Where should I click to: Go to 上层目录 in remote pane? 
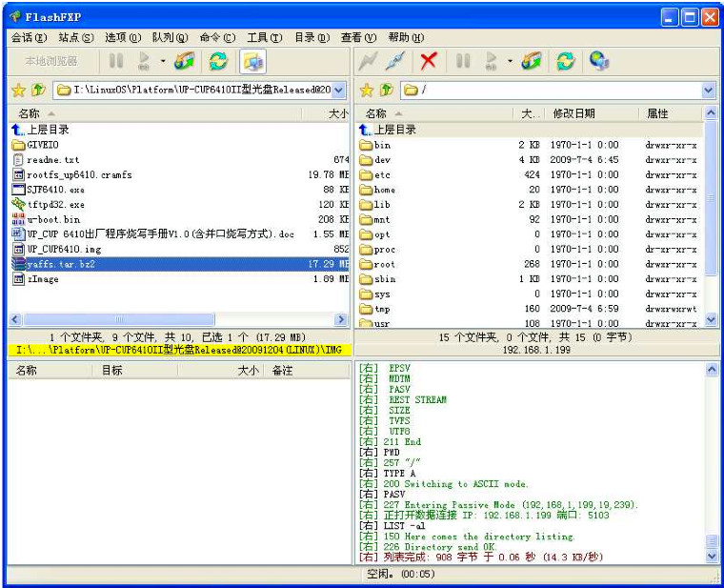click(388, 130)
